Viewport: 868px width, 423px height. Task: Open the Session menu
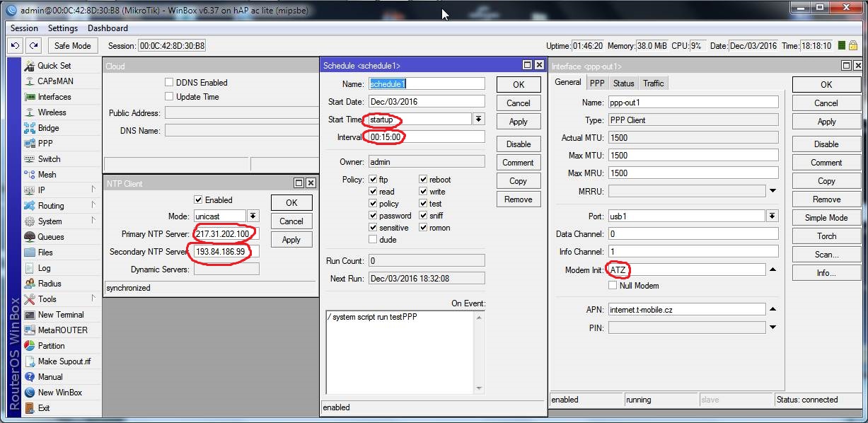click(x=25, y=28)
